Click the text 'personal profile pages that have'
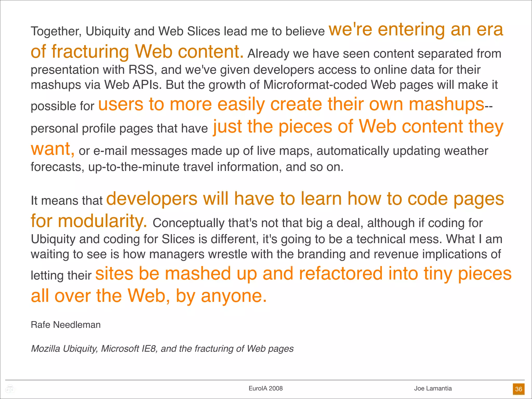Image resolution: width=532 pixels, height=399 pixels. 119,129
